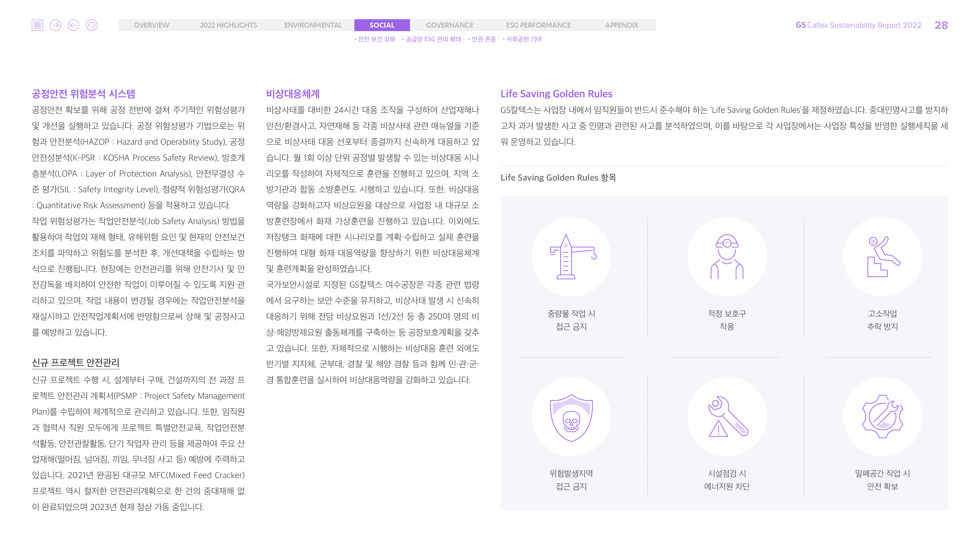Click the 사회공헌 기여 sub-section link

coord(523,39)
